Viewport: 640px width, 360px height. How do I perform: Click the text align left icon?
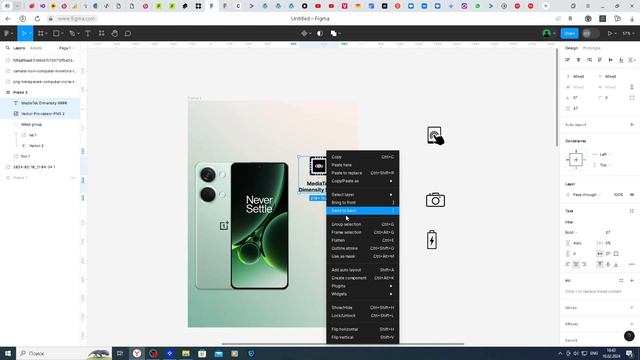click(568, 264)
